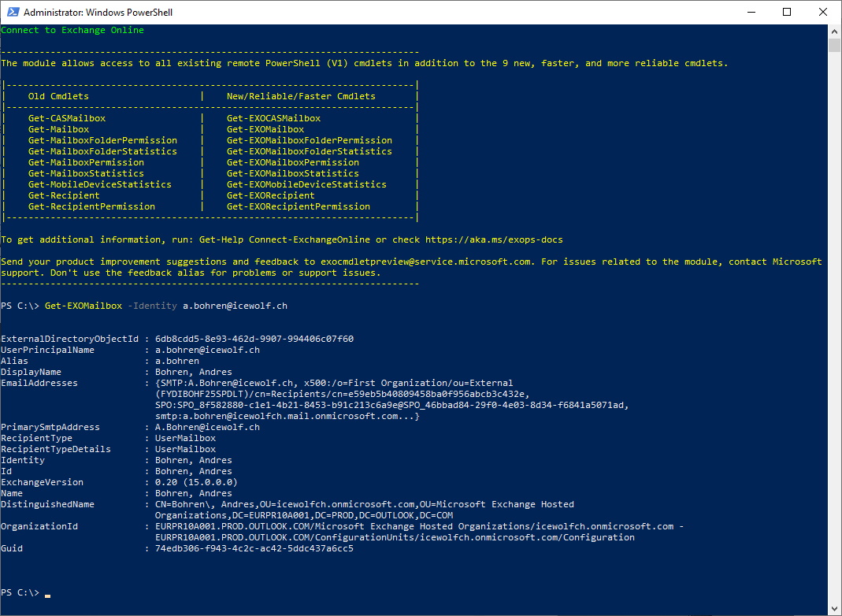Select 'Get-MailboxPermission' in the Old Cmdlets column
This screenshot has width=842, height=616.
[x=87, y=162]
